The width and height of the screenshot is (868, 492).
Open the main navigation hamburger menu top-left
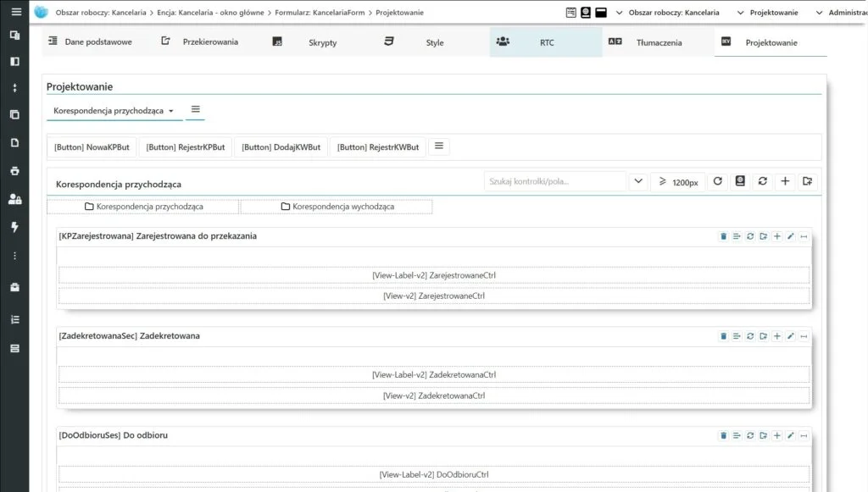point(14,13)
